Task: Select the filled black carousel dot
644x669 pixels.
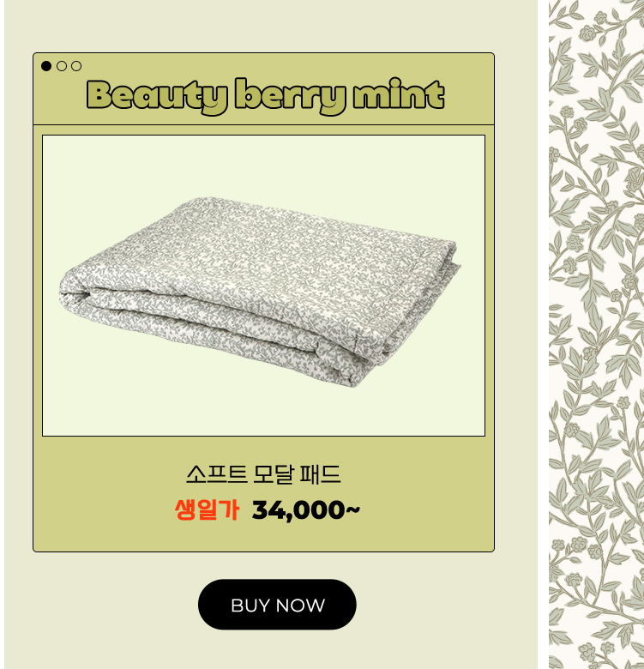Action: (x=46, y=66)
